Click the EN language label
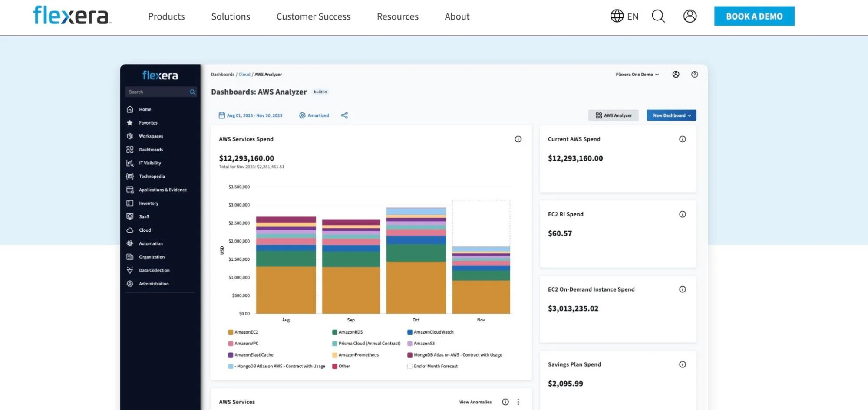Screen dimensions: 868x410 [x=633, y=16]
